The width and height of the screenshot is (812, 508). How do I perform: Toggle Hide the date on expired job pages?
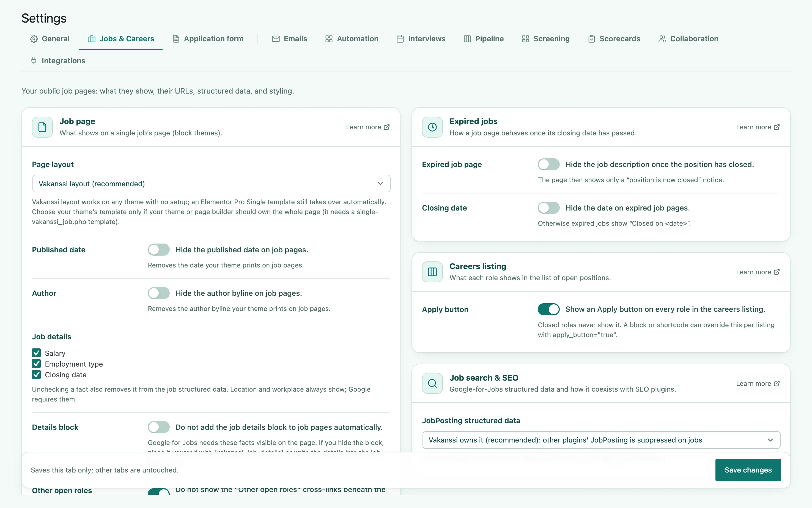(x=548, y=208)
